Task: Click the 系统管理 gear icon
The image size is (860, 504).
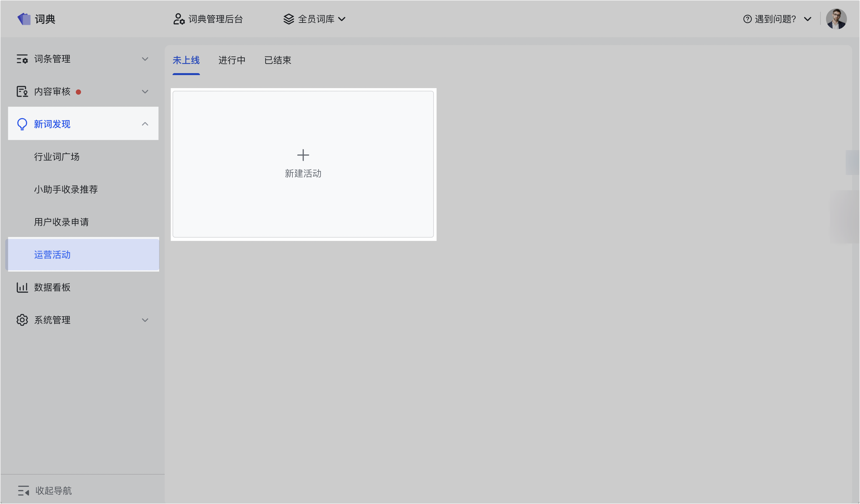Action: pos(22,320)
